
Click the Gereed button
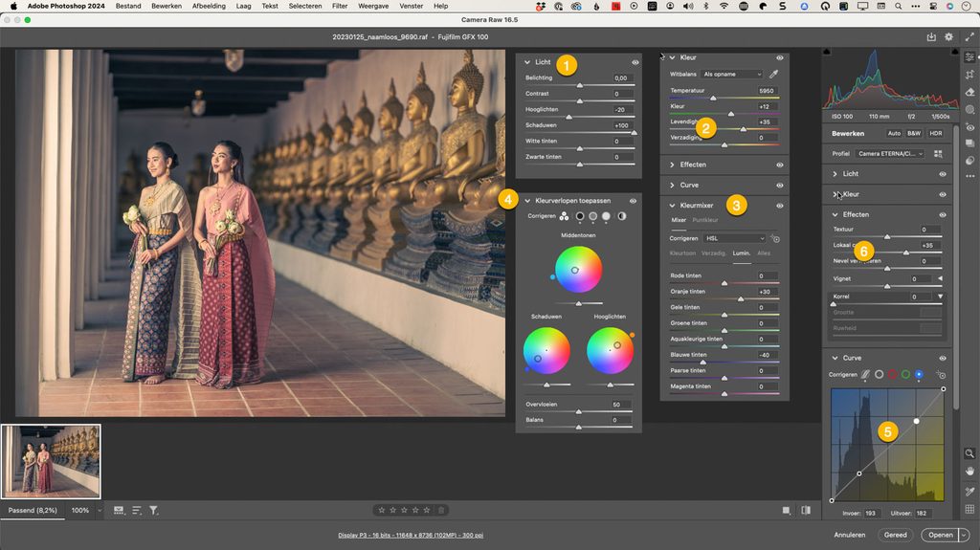tap(895, 535)
